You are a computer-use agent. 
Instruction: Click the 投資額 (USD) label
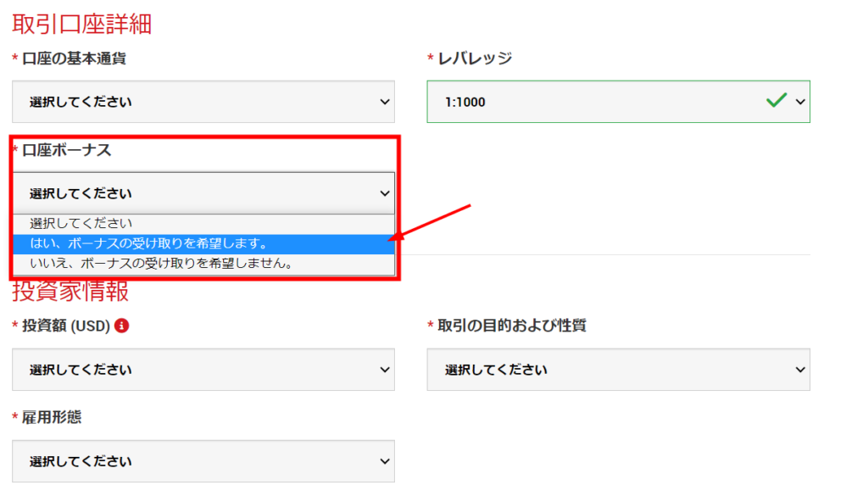click(66, 326)
